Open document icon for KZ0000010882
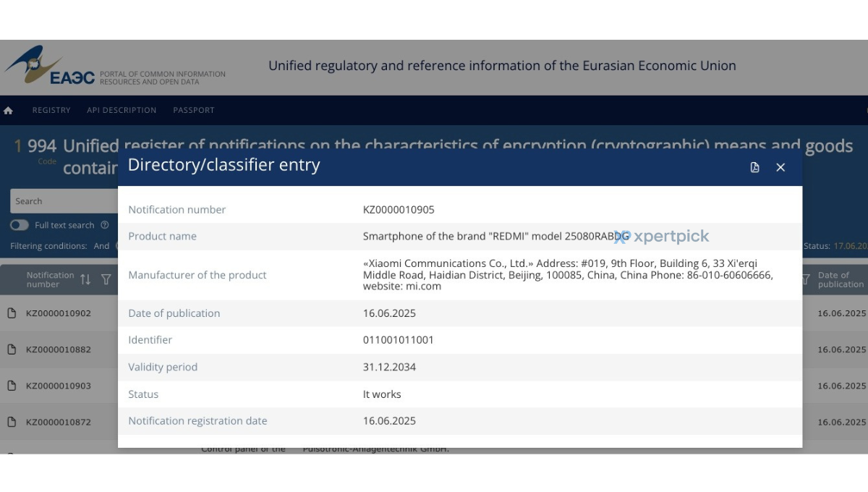This screenshot has height=492, width=868. (12, 349)
